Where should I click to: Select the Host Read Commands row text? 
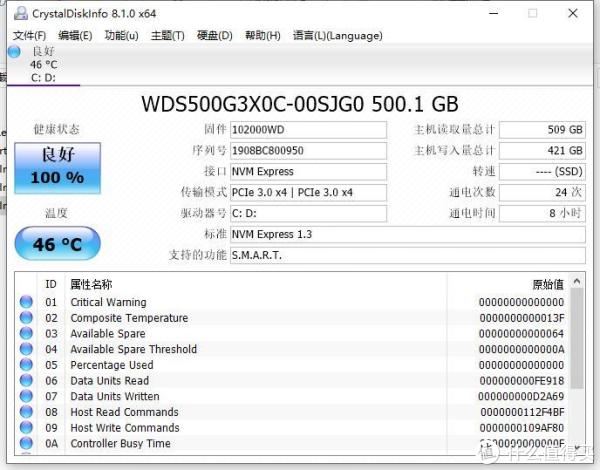point(124,412)
